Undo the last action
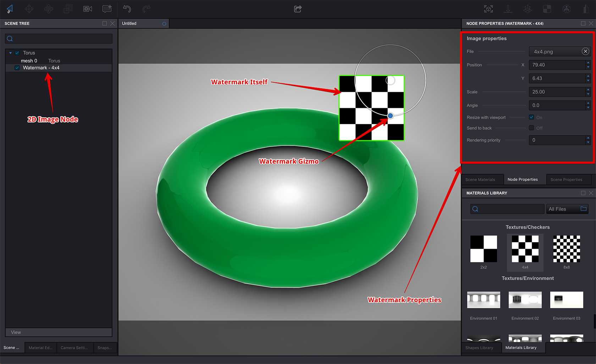 [127, 9]
